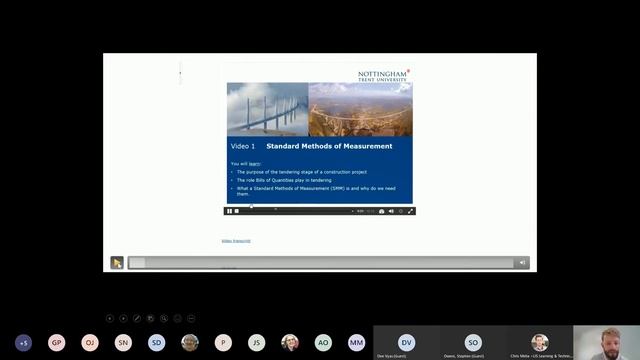Click the speaker button beside the grey bar
Viewport: 640px width, 360px height.
pyautogui.click(x=522, y=262)
